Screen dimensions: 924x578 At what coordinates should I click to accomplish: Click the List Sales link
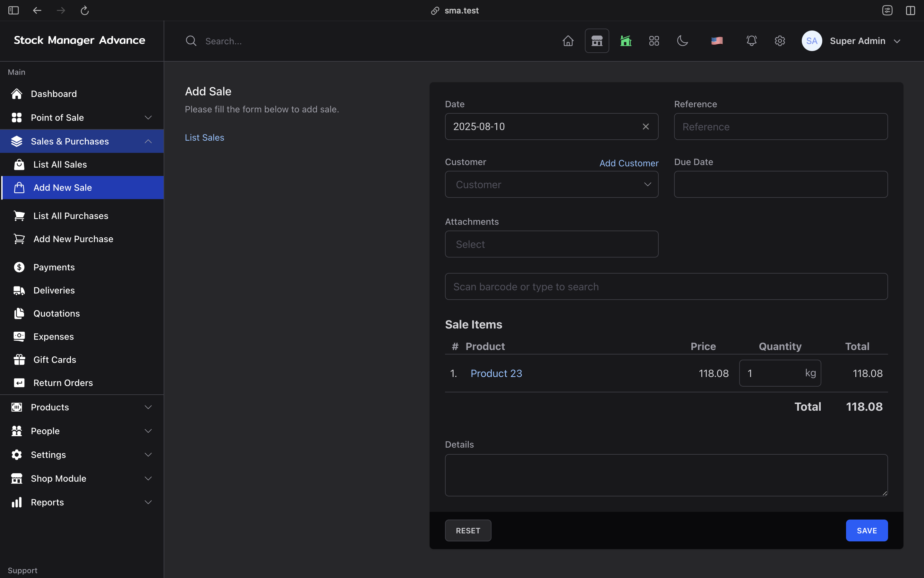[x=204, y=138]
